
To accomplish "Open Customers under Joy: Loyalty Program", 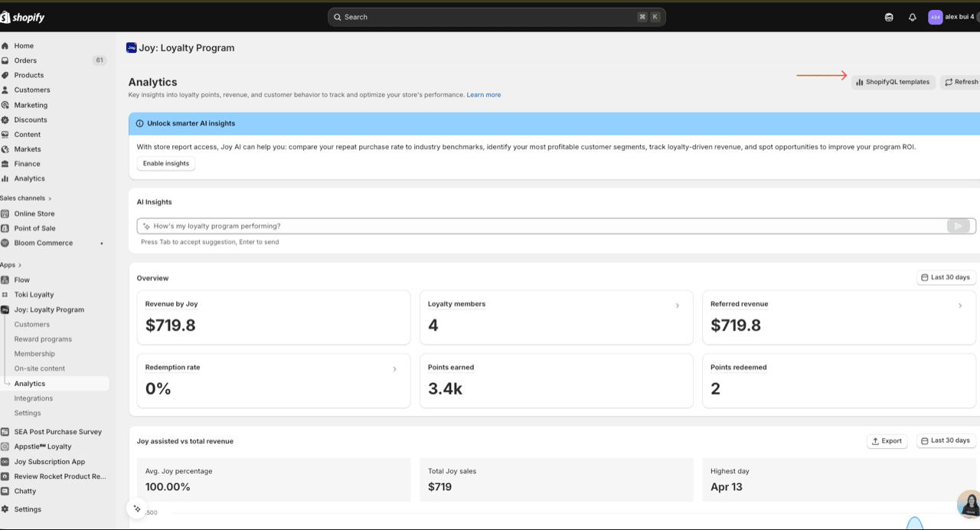I will tap(32, 324).
